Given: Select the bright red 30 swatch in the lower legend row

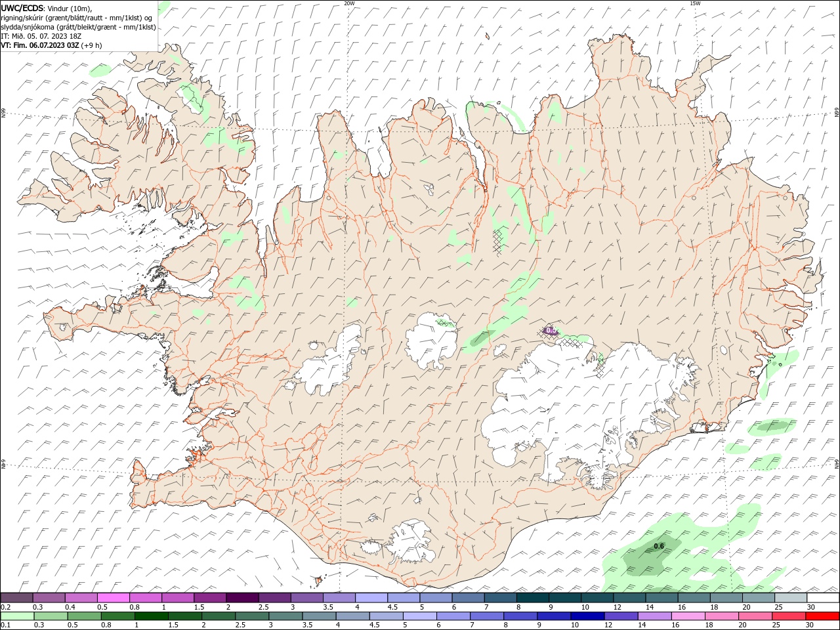Looking at the screenshot, I should (x=823, y=616).
